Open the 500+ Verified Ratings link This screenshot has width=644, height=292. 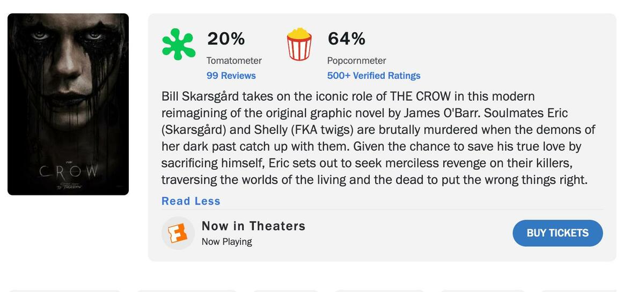coord(374,76)
